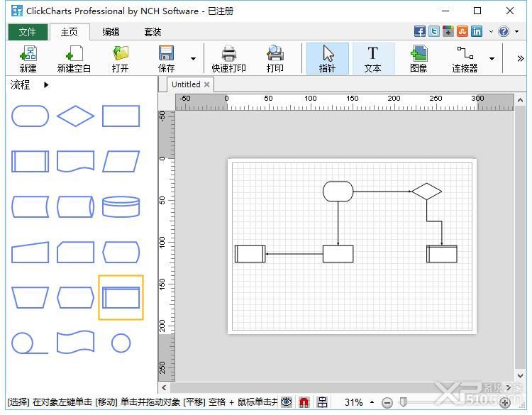The width and height of the screenshot is (532, 415).
Task: Save the diagram with 保存 icon
Action: pos(166,59)
